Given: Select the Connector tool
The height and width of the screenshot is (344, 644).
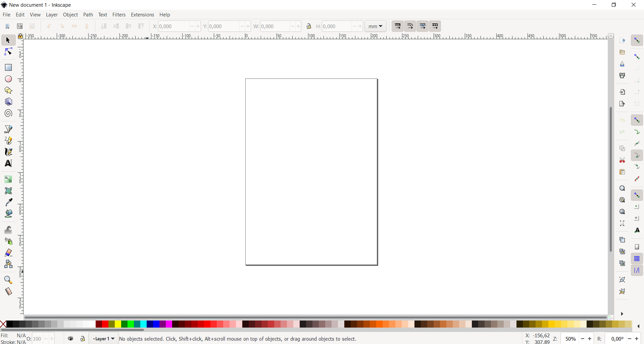Looking at the screenshot, I should [x=8, y=264].
